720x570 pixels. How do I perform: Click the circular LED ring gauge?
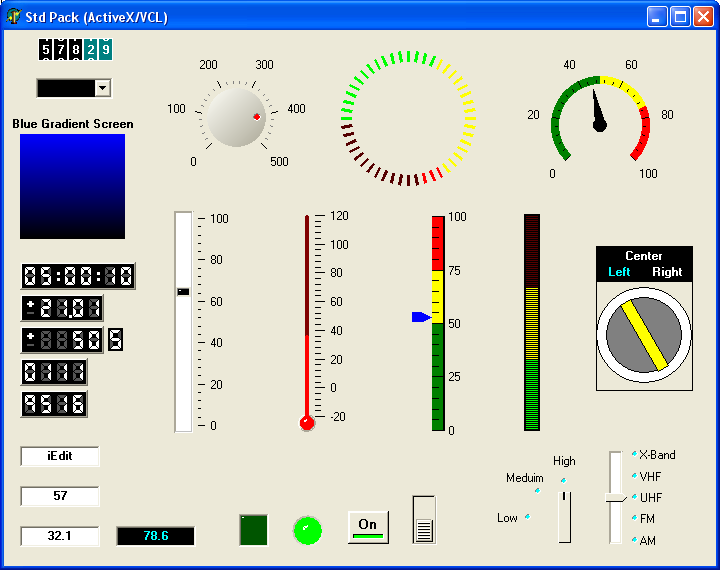(x=408, y=118)
